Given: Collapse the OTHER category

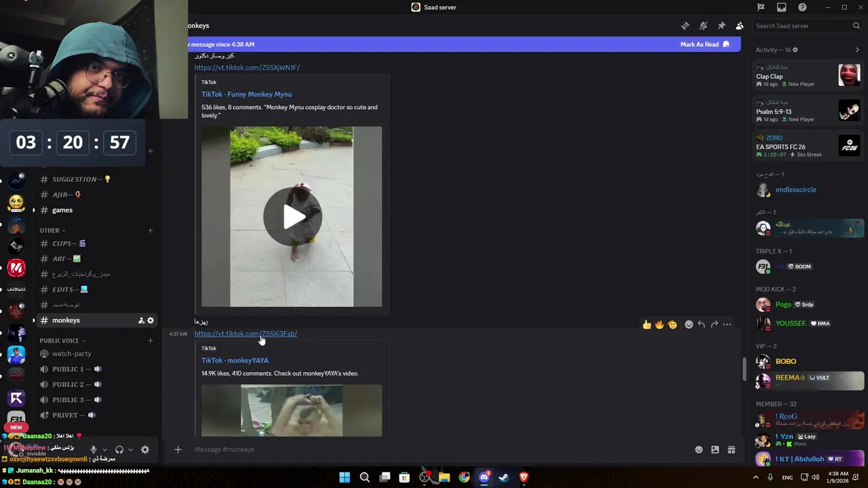Looking at the screenshot, I should tap(52, 230).
